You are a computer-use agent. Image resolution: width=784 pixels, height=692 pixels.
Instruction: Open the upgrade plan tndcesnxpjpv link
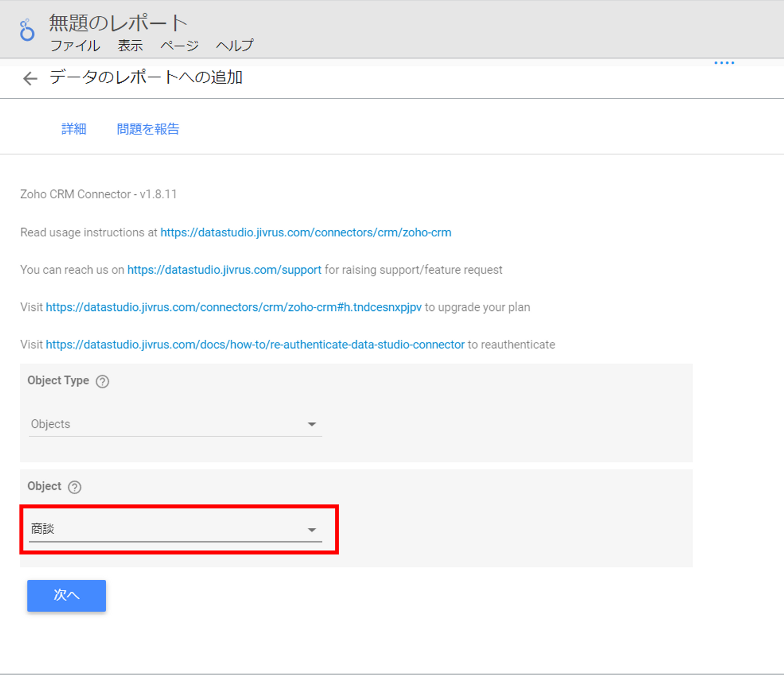click(234, 308)
